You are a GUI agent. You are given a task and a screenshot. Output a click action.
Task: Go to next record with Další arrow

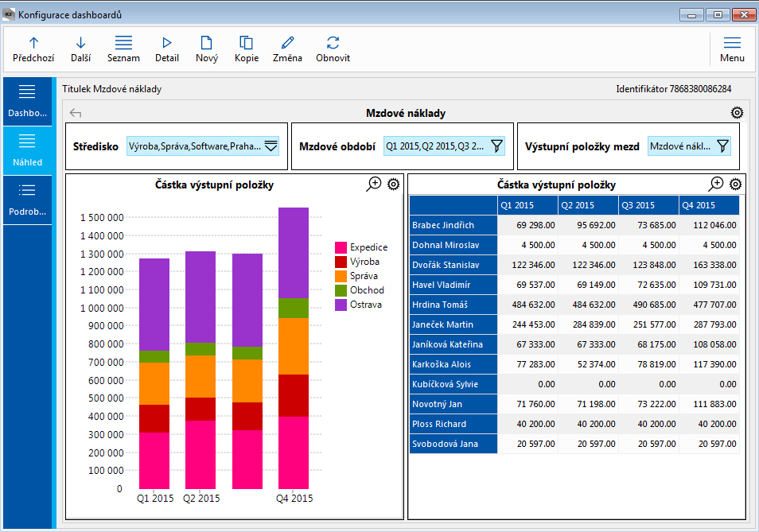(x=81, y=49)
